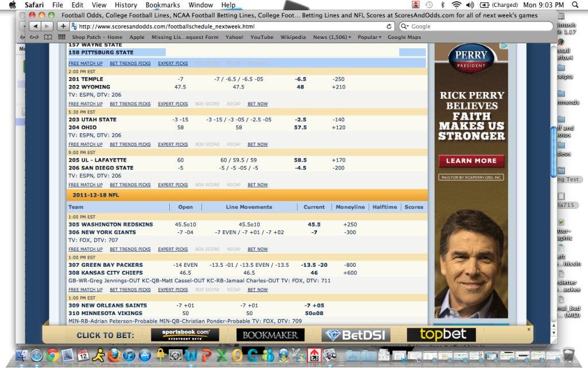Launch Google Chrome from the Dock
588x368 pixels.
52,355
